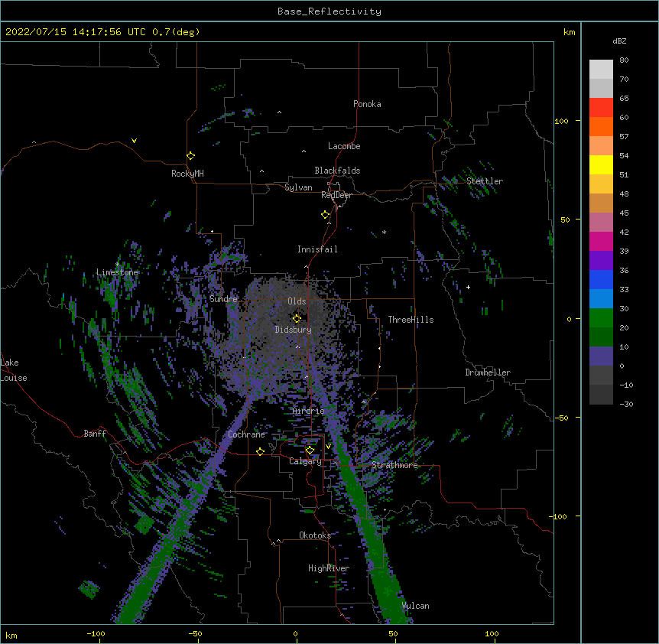This screenshot has height=644, width=659.
Task: Select the purple 36-39 dBZ legend swatch
Action: 601,261
